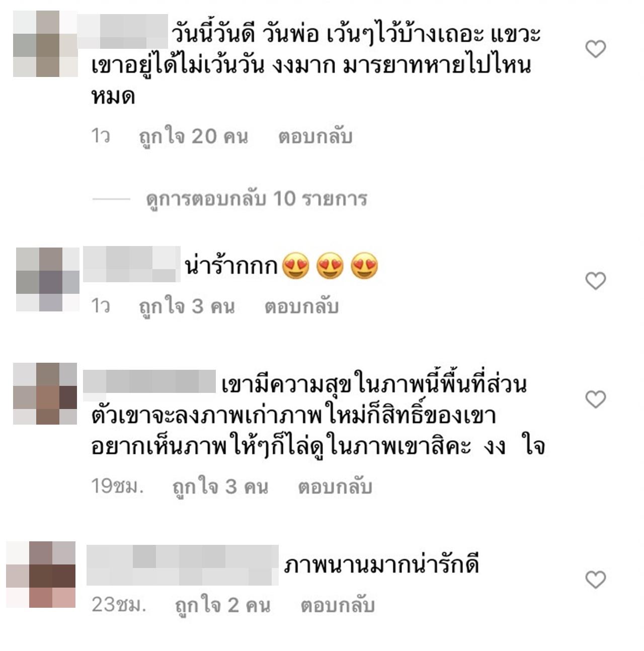644x651 pixels.
Task: Heart the ภาพนานมากน่ารักดี comment
Action: coord(596,580)
